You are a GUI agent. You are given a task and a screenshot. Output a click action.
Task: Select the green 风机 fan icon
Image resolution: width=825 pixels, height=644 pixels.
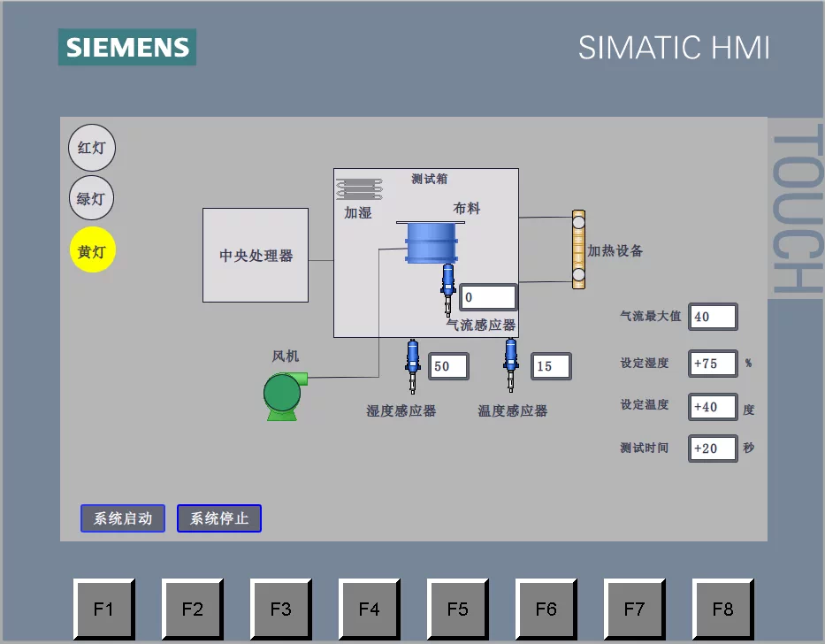pos(285,396)
